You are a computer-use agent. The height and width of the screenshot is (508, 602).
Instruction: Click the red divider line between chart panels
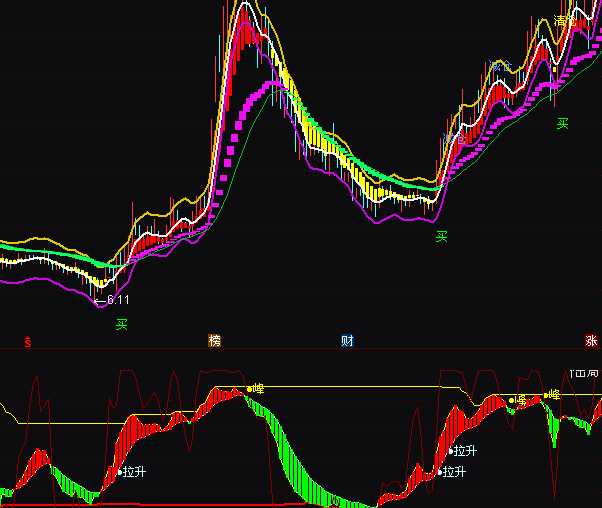pos(300,348)
